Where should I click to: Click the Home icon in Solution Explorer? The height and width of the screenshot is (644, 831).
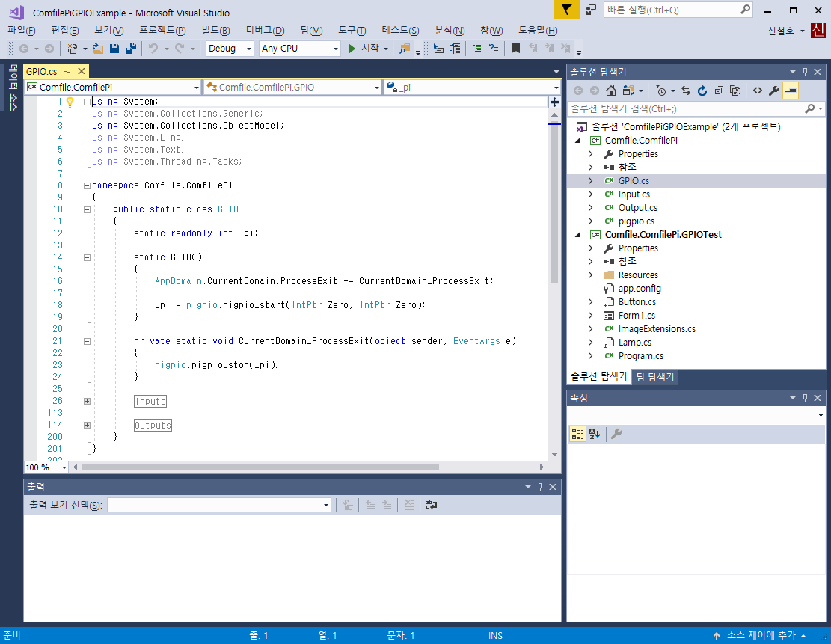[x=611, y=91]
